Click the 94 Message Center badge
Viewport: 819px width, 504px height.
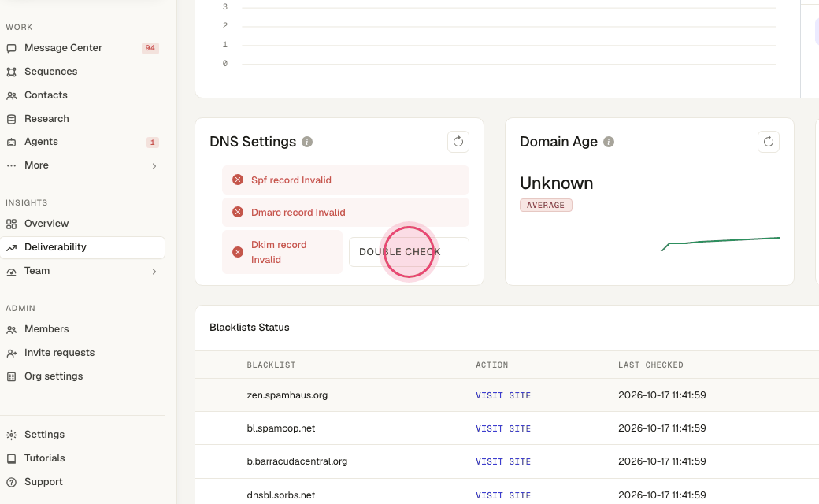coord(150,48)
